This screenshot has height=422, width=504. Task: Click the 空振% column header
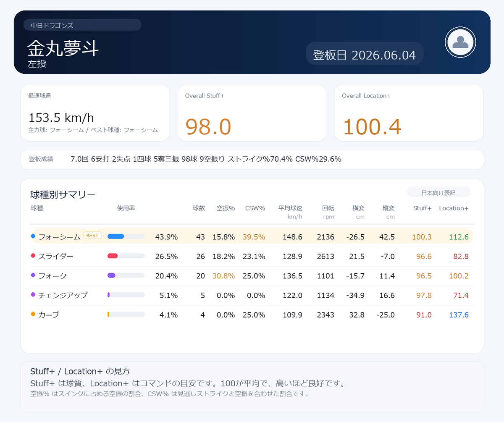point(226,208)
